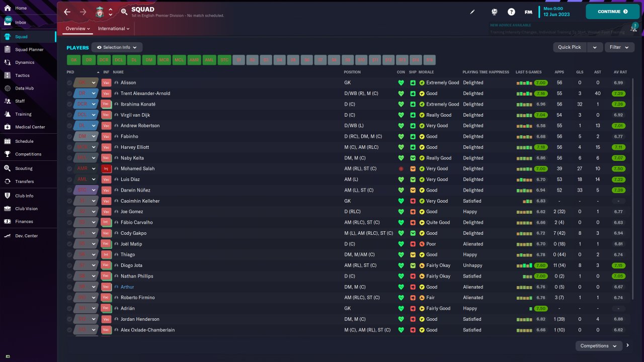The image size is (644, 362).
Task: Navigate back with the left arrow
Action: (x=67, y=12)
